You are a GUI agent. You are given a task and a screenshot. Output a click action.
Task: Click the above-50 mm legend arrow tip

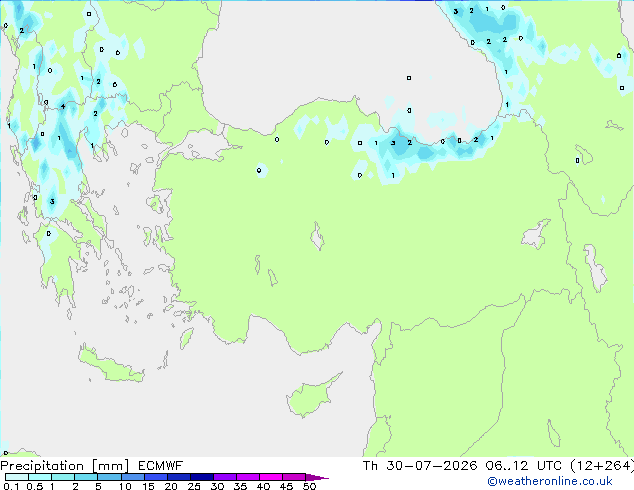[317, 477]
